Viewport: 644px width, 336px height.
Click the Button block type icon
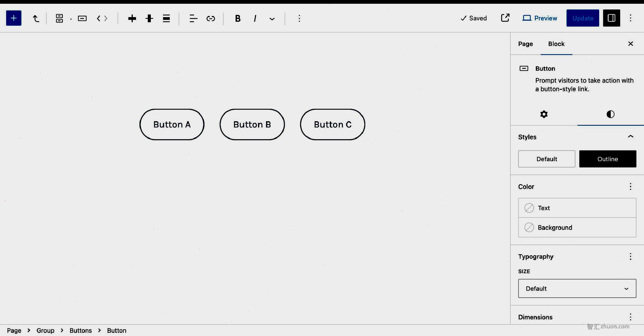coord(82,19)
